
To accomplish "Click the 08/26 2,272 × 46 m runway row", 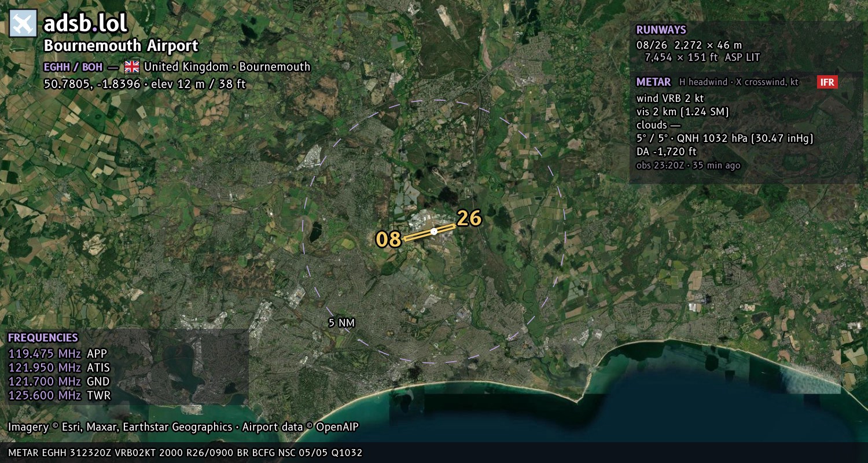I will [x=689, y=45].
